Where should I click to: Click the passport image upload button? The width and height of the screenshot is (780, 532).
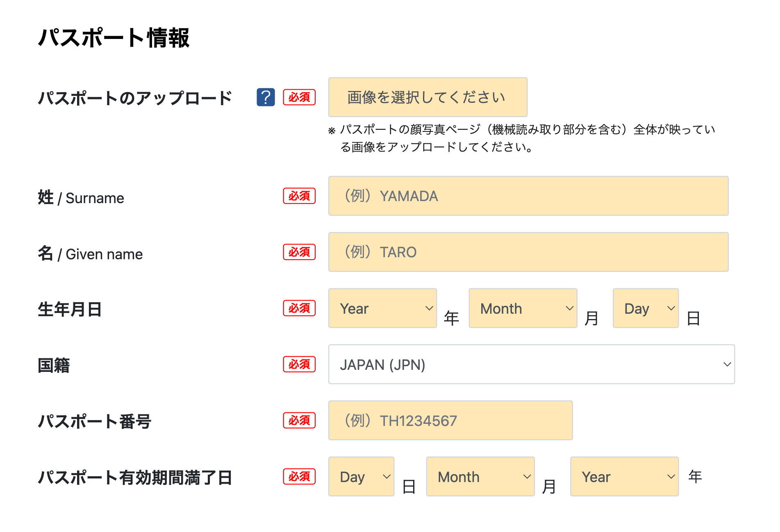coord(428,97)
